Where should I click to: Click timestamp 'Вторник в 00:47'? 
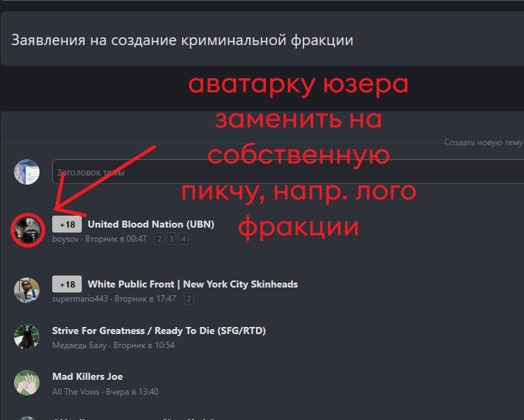click(x=116, y=239)
